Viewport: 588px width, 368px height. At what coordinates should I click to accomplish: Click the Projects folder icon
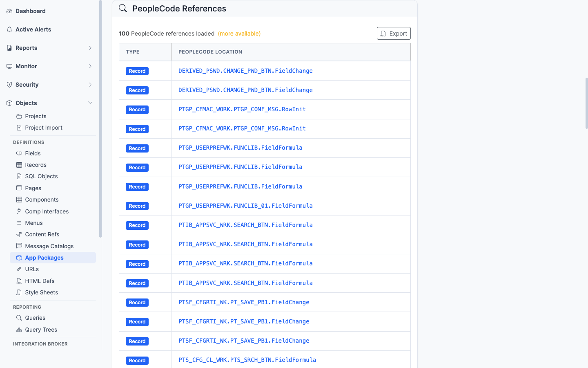pos(19,116)
